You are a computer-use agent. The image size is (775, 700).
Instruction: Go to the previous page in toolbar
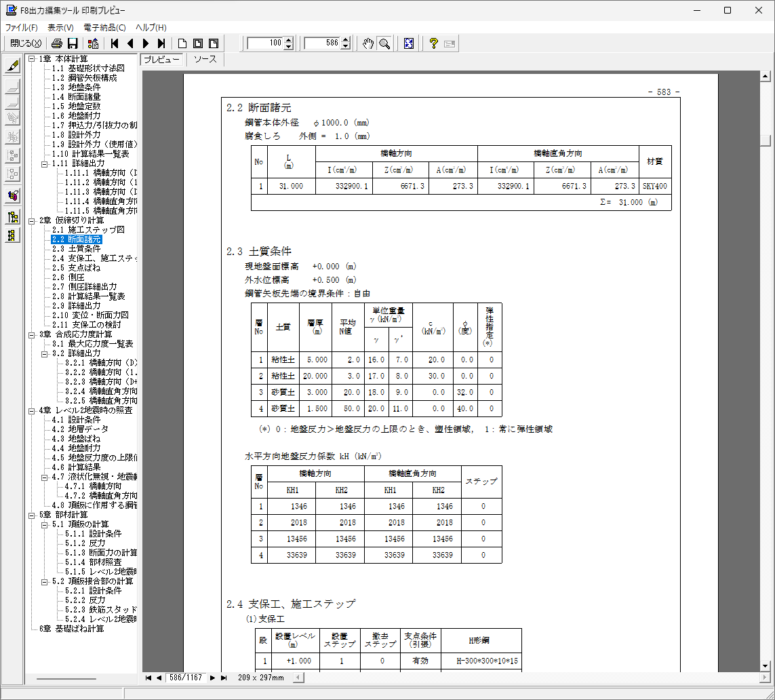[x=130, y=43]
